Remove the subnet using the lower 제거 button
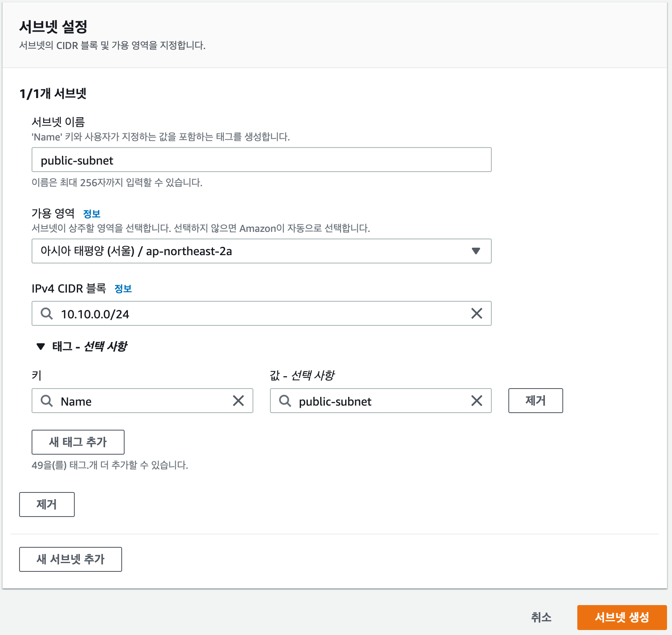Screen dimensions: 672x635 tap(47, 505)
